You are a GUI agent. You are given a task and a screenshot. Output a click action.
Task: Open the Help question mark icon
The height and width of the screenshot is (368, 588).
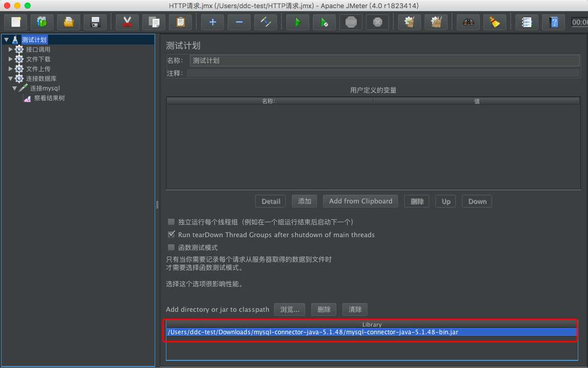coord(553,22)
